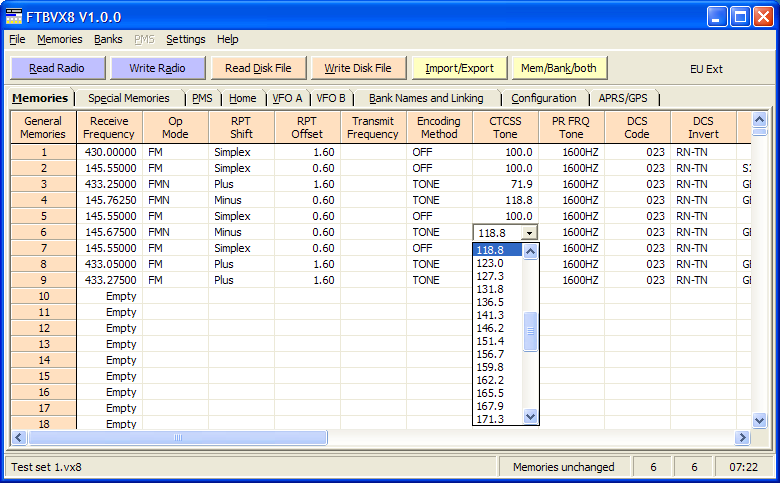Click the Write Radio button
Image resolution: width=780 pixels, height=483 pixels.
point(156,68)
